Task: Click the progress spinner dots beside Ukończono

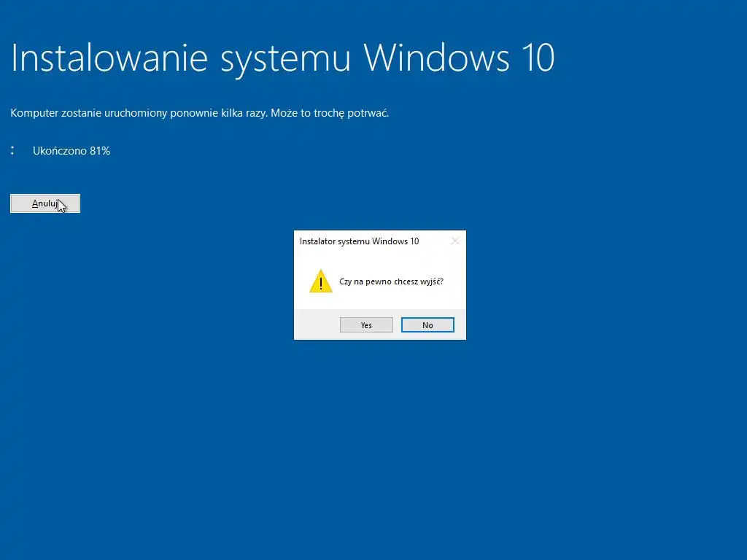Action: click(12, 150)
